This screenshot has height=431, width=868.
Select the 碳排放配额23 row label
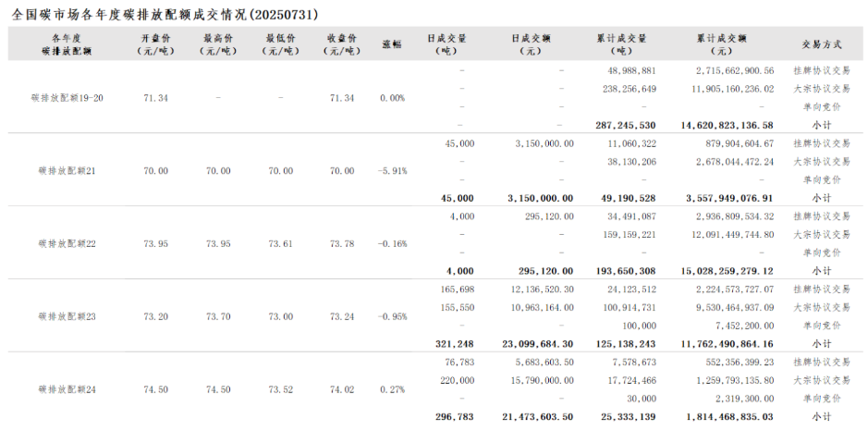pos(67,317)
